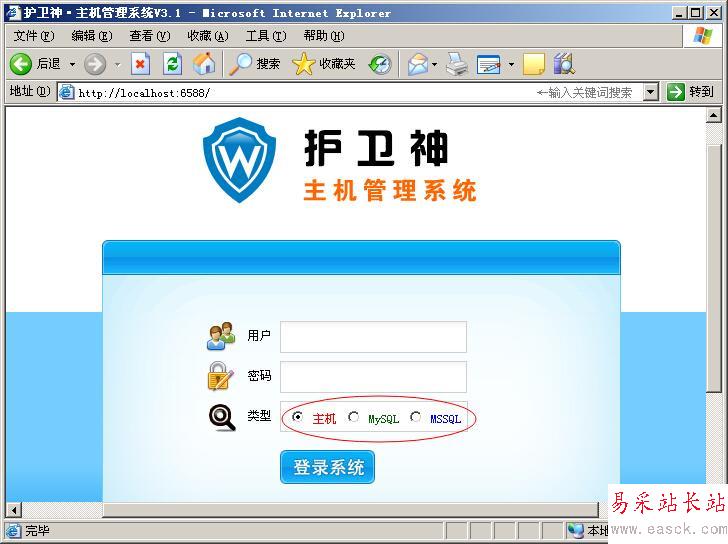Click the Forward arrow button
Viewport: 728px width, 544px height.
(95, 64)
